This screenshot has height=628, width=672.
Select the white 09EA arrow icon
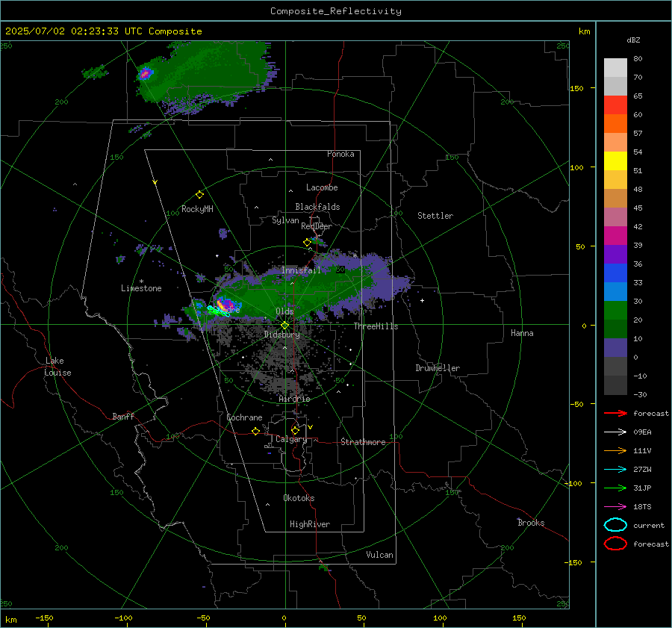click(615, 432)
